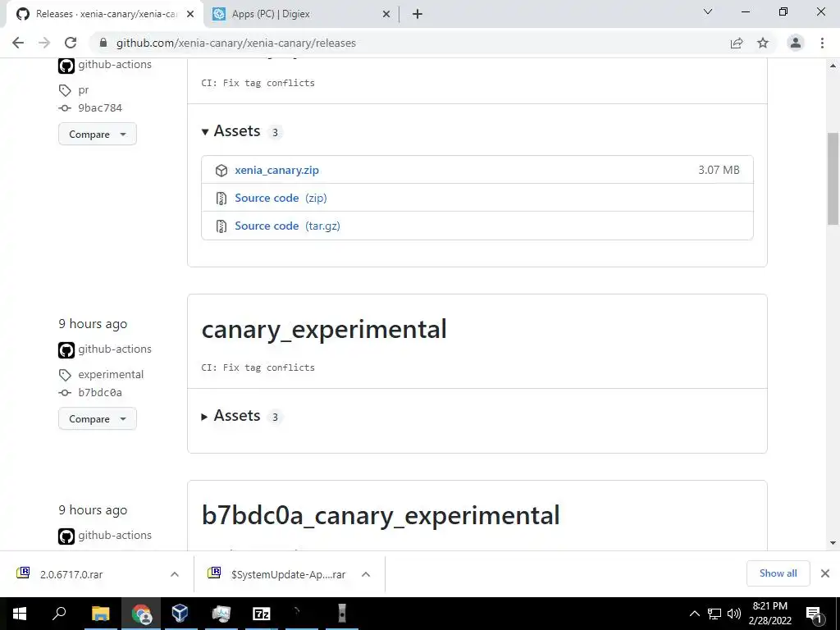Screen dimensions: 840x630
Task: Download Source code (tar.gz)
Action: (x=287, y=226)
